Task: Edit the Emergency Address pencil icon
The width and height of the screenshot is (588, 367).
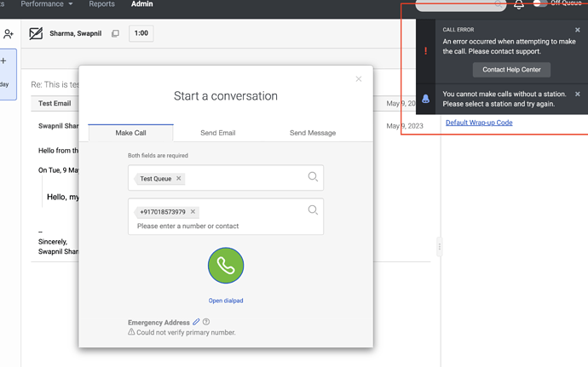Action: [196, 322]
